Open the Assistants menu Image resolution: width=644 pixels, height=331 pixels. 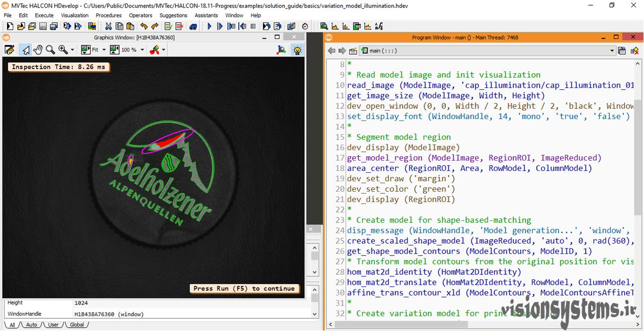(x=206, y=15)
